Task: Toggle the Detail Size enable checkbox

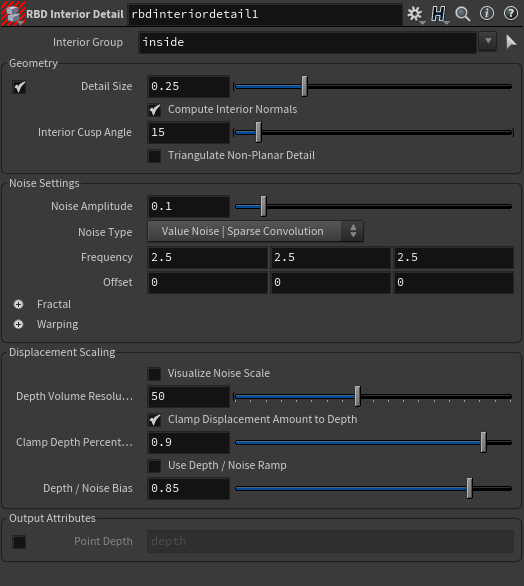Action: (x=19, y=87)
